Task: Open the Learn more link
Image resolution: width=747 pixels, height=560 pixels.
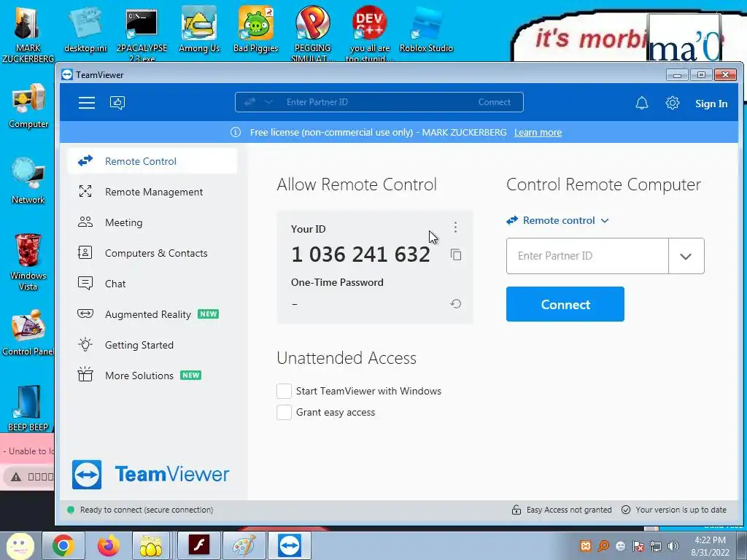Action: tap(538, 133)
